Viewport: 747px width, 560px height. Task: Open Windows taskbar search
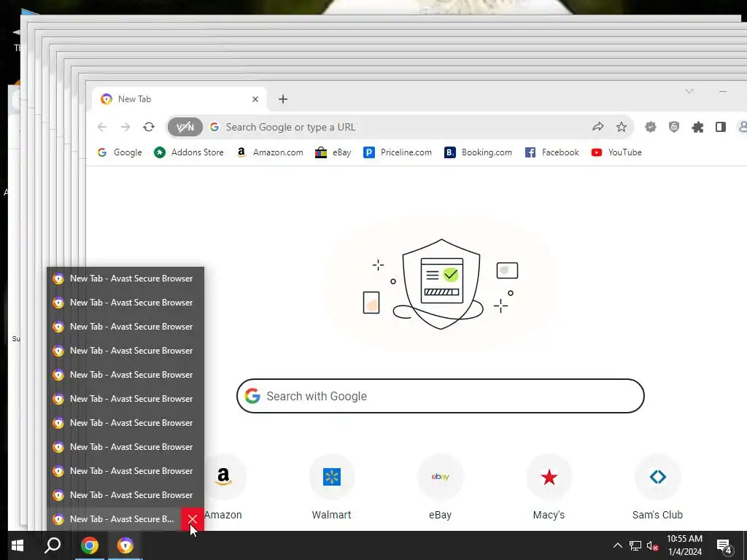53,545
